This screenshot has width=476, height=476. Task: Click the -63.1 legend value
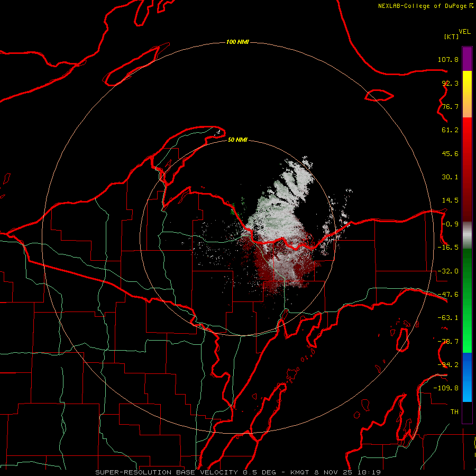448,318
